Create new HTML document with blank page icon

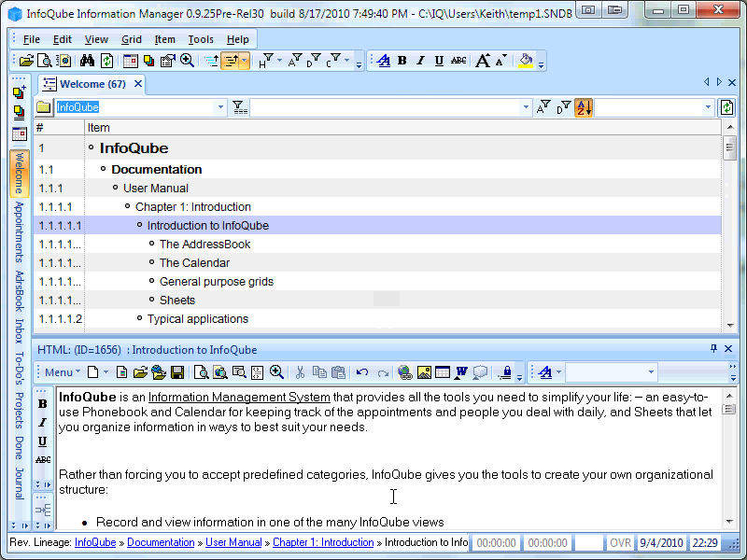pyautogui.click(x=92, y=372)
